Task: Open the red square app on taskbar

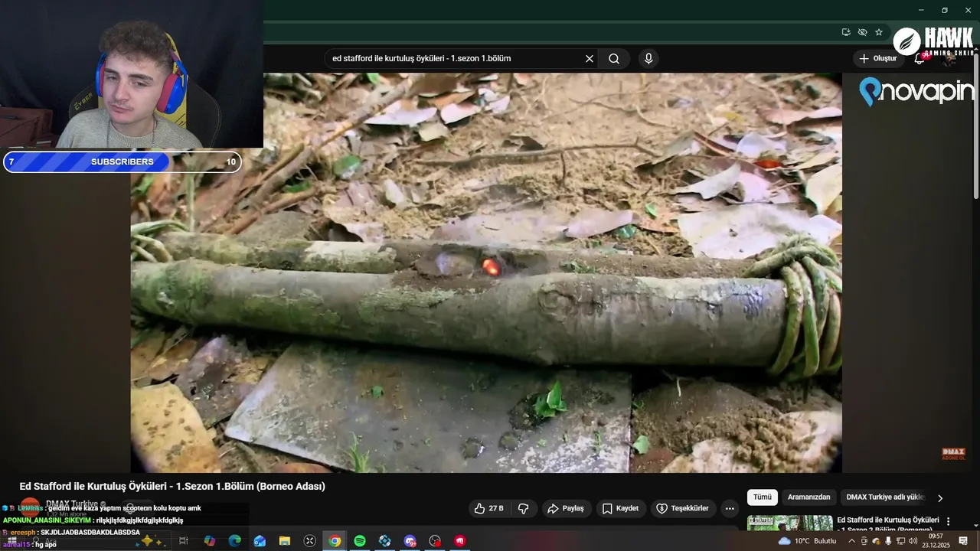Action: (460, 541)
